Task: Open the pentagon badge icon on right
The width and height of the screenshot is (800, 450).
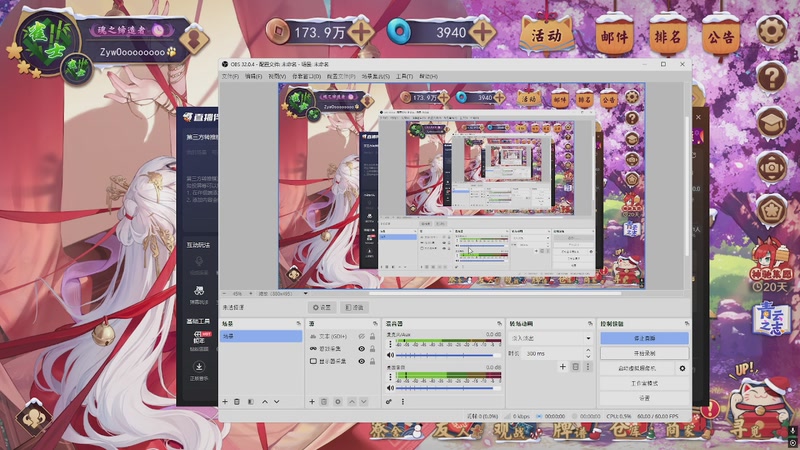Action: pos(771,210)
